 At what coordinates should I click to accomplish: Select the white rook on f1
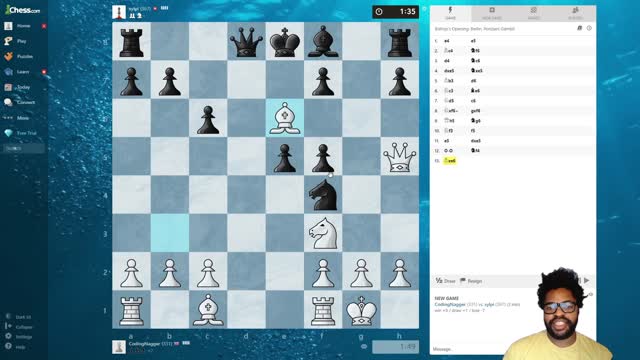pyautogui.click(x=323, y=310)
